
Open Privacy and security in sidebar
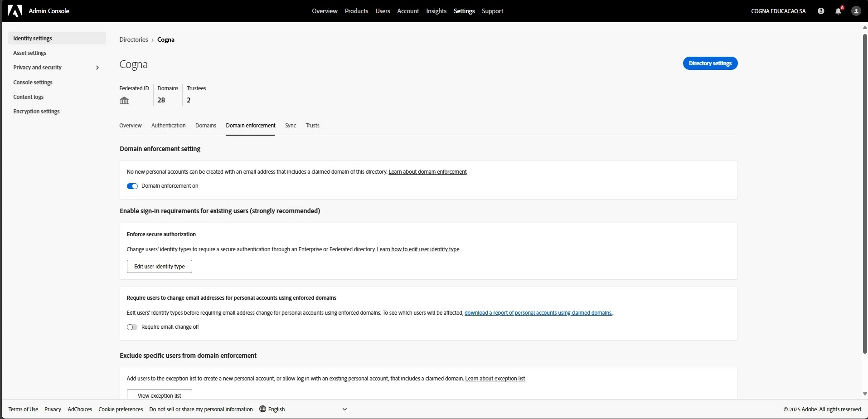[57, 68]
